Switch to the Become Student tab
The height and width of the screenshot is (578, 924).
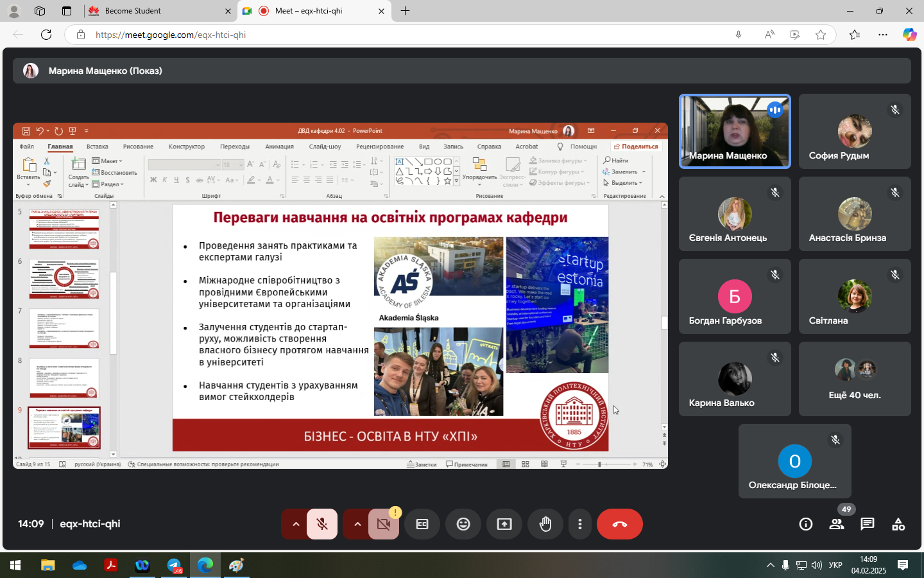pyautogui.click(x=154, y=11)
